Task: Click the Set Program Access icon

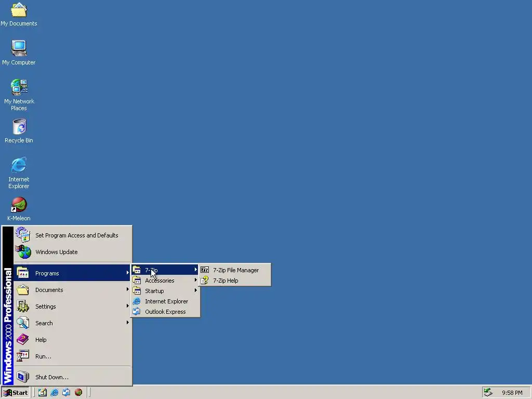Action: pos(23,235)
